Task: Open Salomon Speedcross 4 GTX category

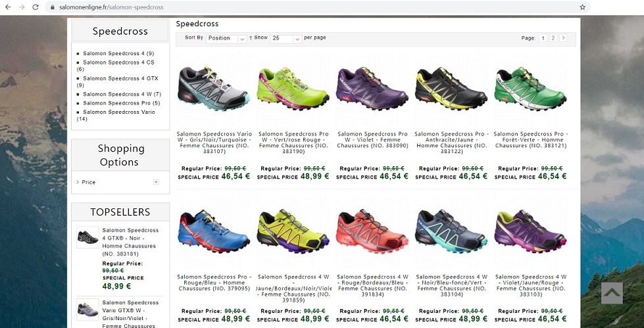Action: 118,82
